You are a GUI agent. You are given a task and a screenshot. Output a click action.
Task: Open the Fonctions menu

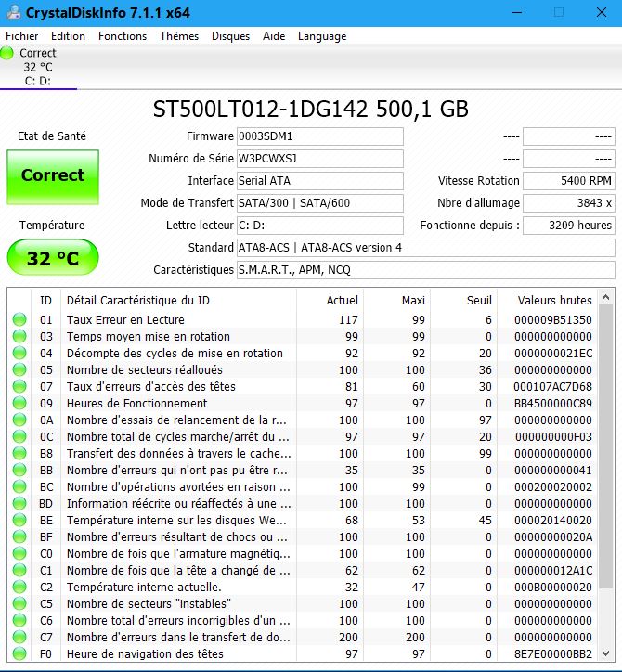click(123, 36)
